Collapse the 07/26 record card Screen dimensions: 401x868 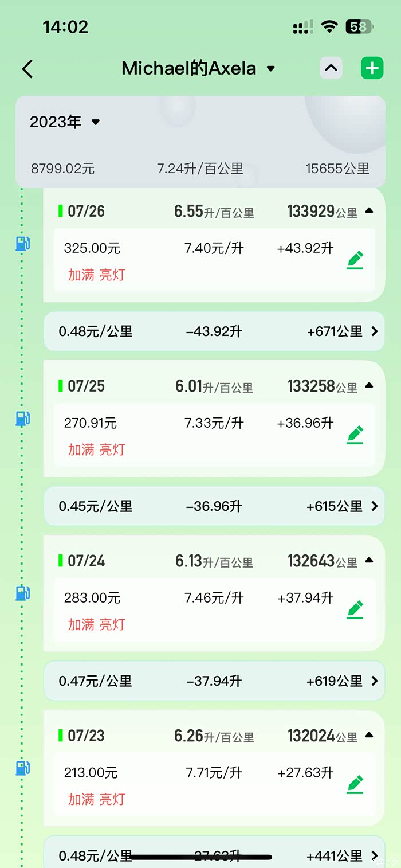click(369, 211)
